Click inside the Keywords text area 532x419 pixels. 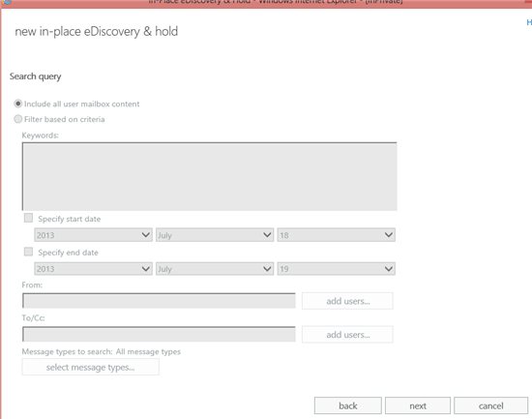[209, 176]
